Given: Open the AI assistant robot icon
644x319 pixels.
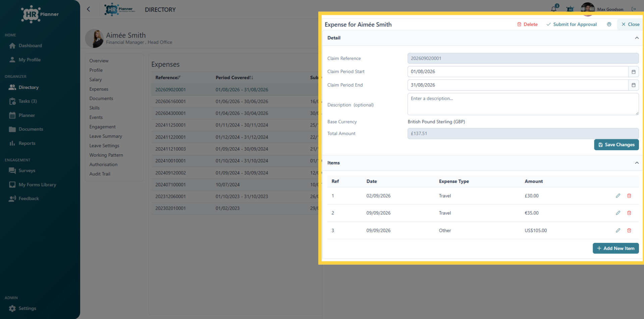Looking at the screenshot, I should pos(570,9).
